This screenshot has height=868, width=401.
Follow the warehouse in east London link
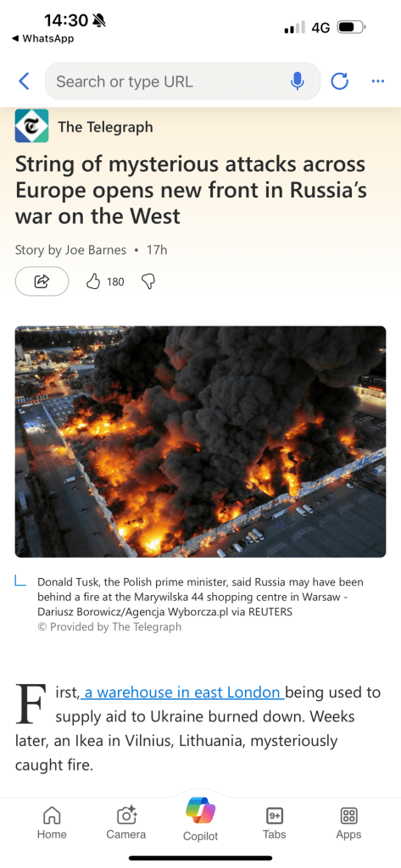tap(182, 692)
